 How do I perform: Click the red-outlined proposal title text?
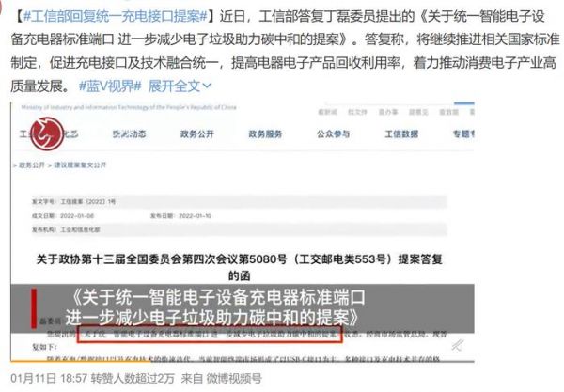pyautogui.click(x=210, y=334)
